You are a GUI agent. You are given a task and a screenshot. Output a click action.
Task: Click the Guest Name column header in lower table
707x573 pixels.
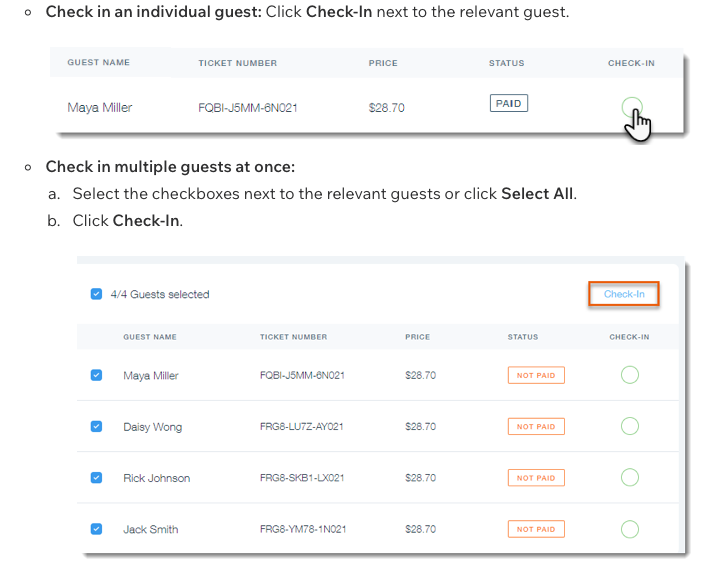pyautogui.click(x=150, y=337)
